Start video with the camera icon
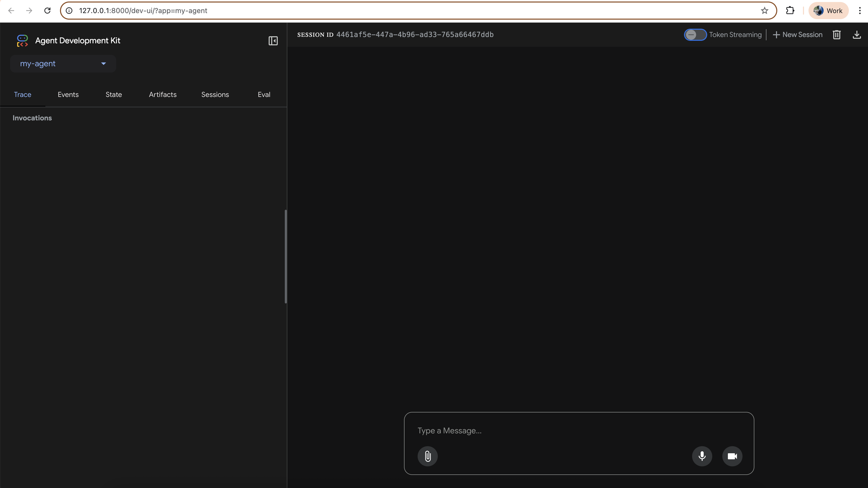Viewport: 868px width, 488px height. click(x=732, y=456)
